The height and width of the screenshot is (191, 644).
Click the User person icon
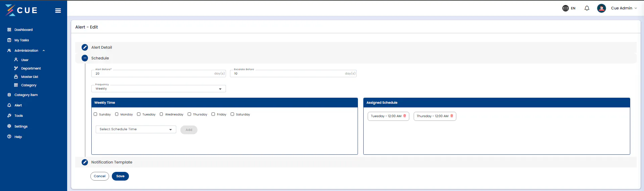point(16,59)
